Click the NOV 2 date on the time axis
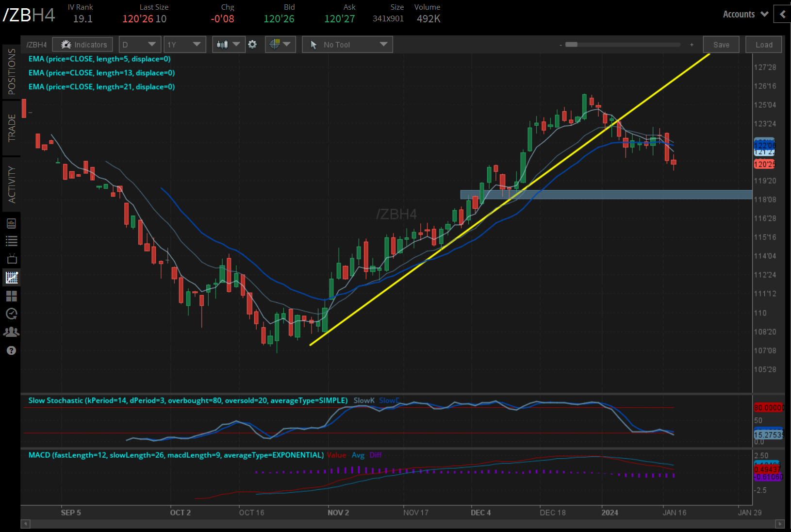Screen dimensions: 791x532 point(338,513)
